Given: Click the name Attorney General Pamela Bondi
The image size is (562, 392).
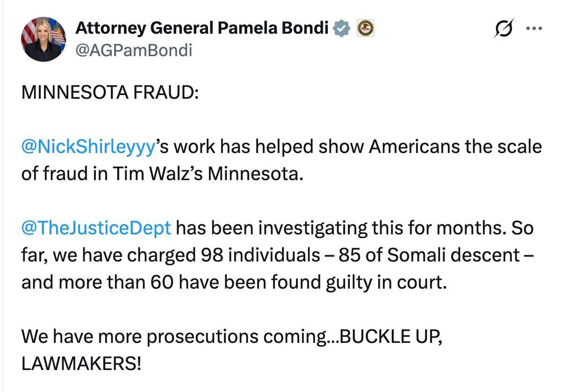Looking at the screenshot, I should click(202, 29).
